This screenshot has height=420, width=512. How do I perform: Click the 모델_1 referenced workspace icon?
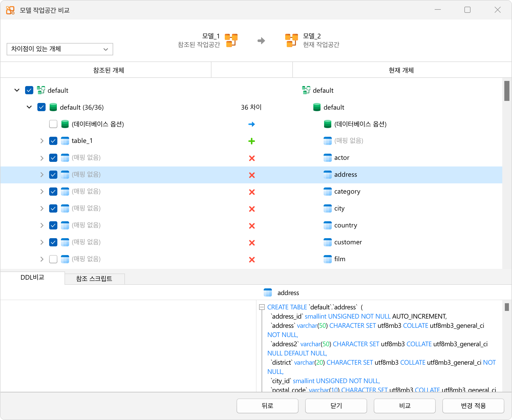click(x=231, y=40)
